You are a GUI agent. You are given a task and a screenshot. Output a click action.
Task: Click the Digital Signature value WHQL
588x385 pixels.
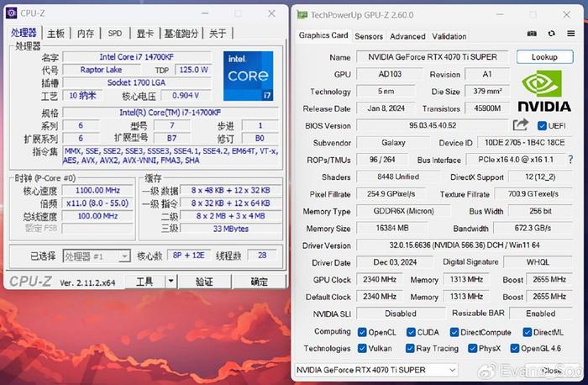(538, 262)
